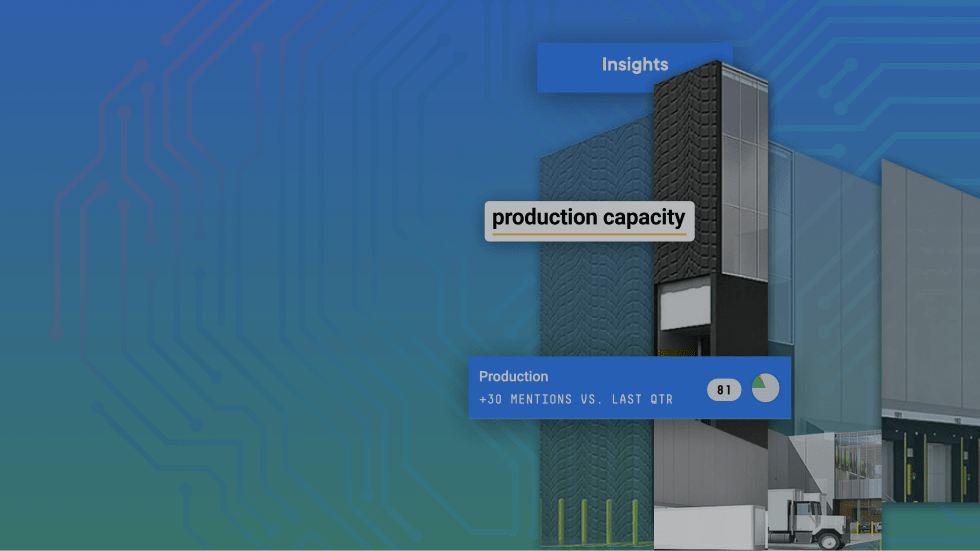Click the pie chart icon on Production card
The width and height of the screenshot is (980, 551).
click(x=765, y=388)
